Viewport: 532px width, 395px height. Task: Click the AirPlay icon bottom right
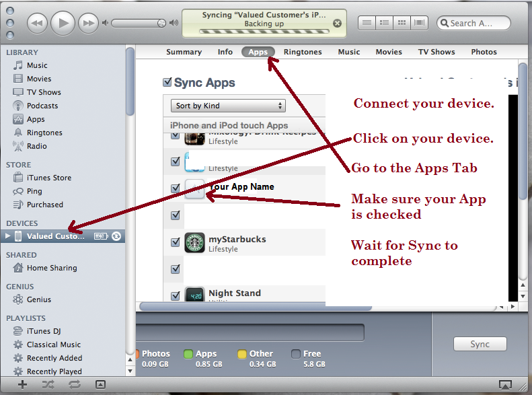tap(505, 384)
